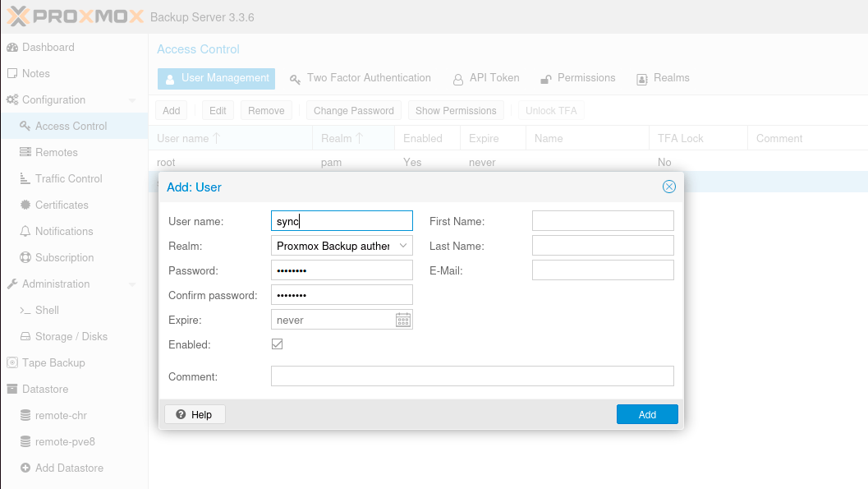Open the API Token tab
This screenshot has width=868, height=489.
point(486,78)
